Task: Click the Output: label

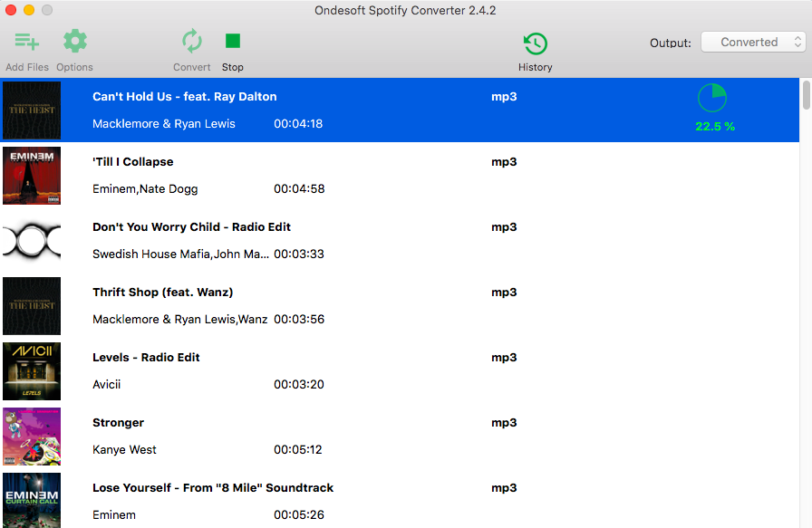Action: [x=670, y=43]
